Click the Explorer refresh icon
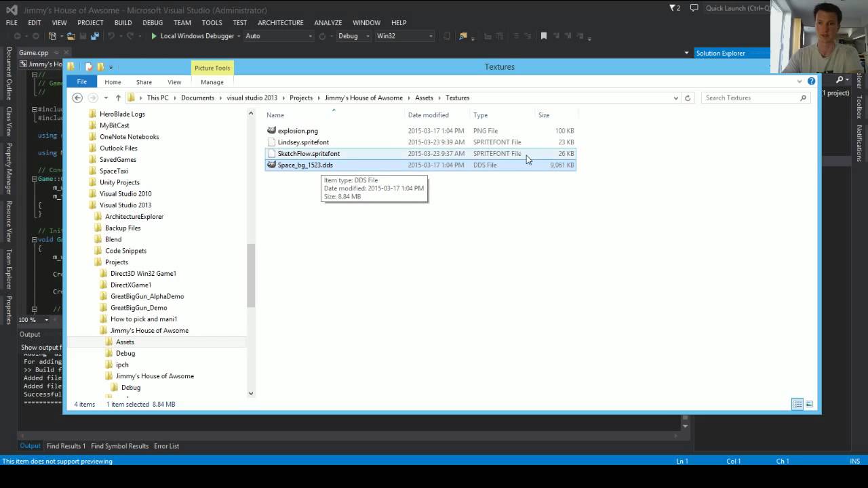This screenshot has width=868, height=488. [x=688, y=98]
